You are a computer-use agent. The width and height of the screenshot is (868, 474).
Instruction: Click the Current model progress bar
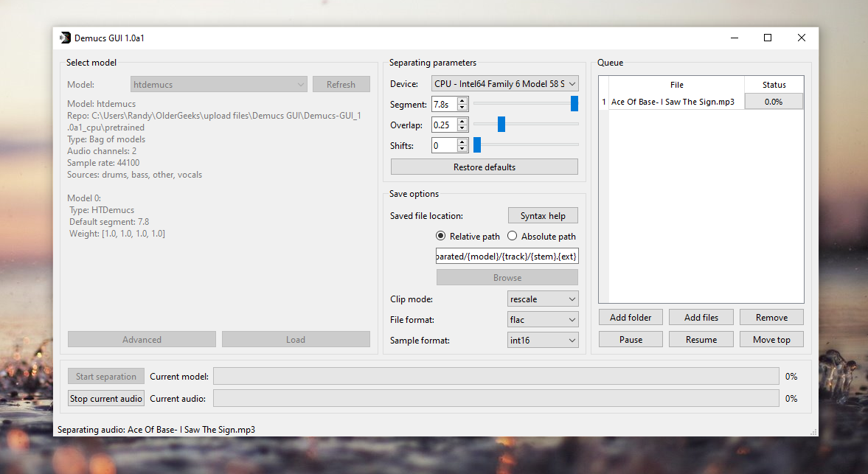click(496, 376)
